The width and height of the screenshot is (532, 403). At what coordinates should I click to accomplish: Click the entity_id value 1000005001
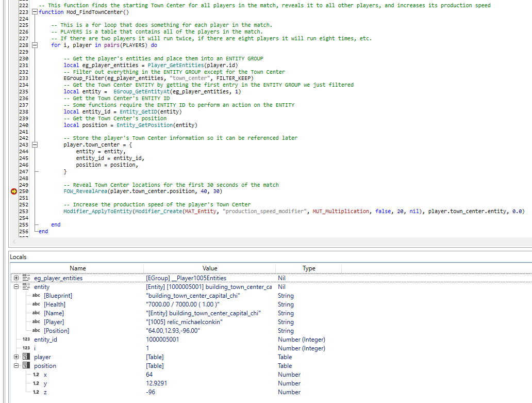point(162,340)
